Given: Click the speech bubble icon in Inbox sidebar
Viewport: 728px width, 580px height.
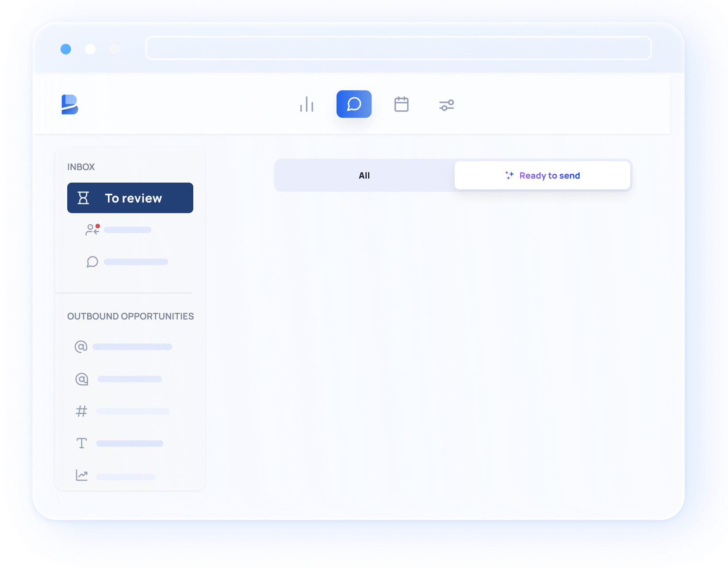Looking at the screenshot, I should point(92,262).
